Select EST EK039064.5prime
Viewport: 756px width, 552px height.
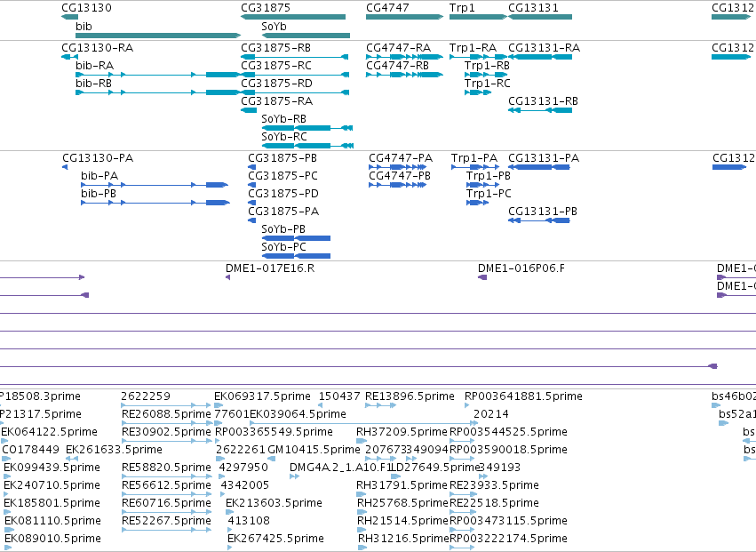298,414
